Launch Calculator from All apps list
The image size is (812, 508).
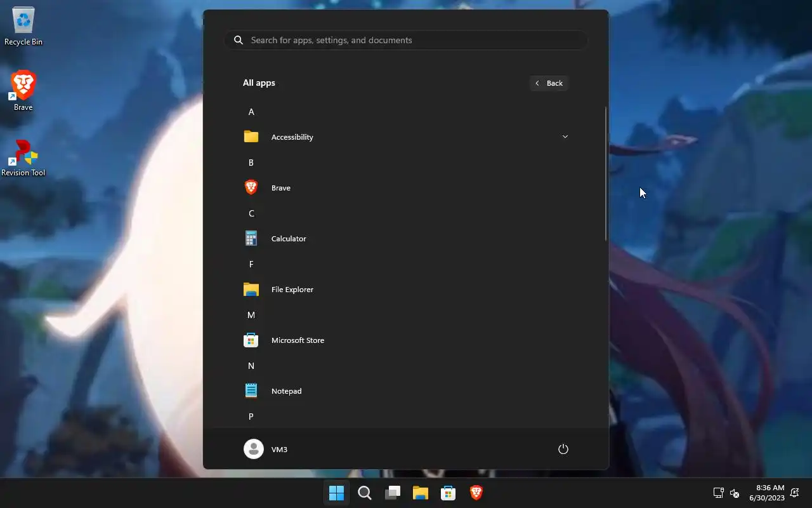coord(406,239)
